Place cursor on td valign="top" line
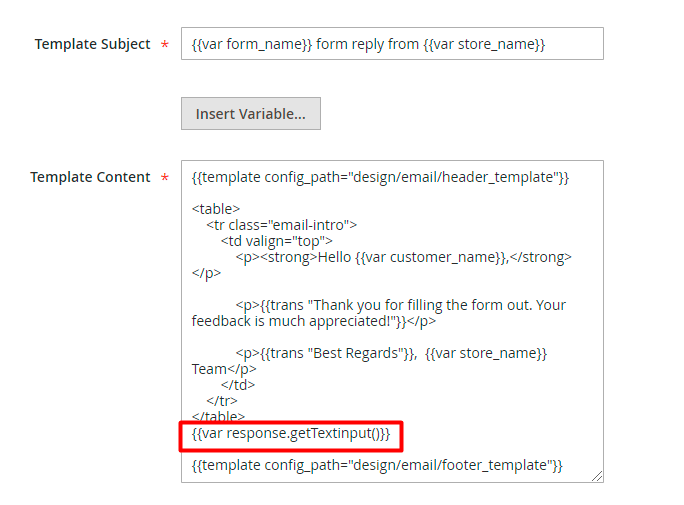This screenshot has height=505, width=684. point(277,241)
